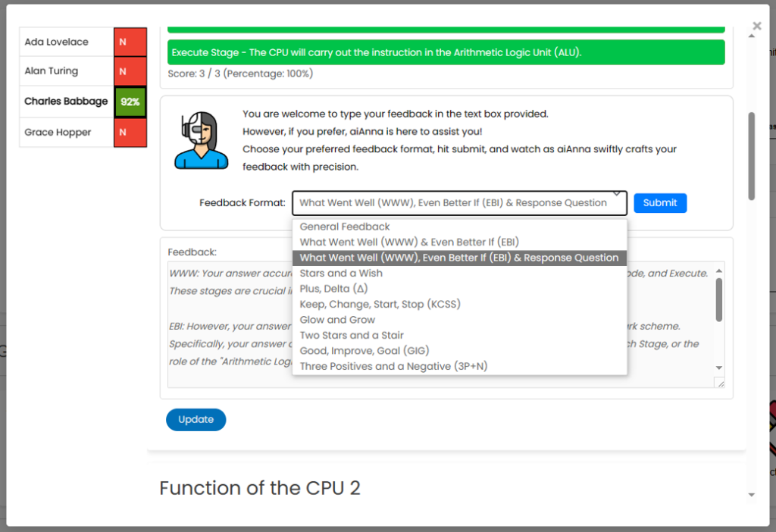776x532 pixels.
Task: Click the green Execute Stage banner
Action: point(445,52)
